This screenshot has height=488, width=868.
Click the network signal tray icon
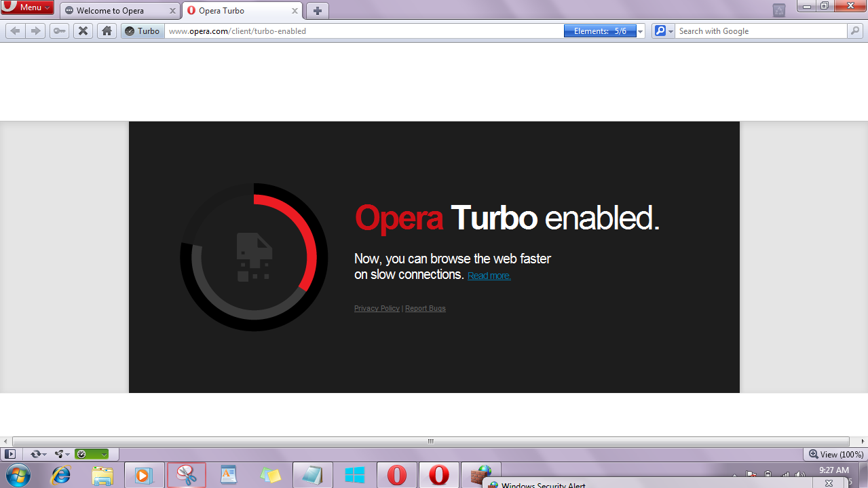point(785,475)
